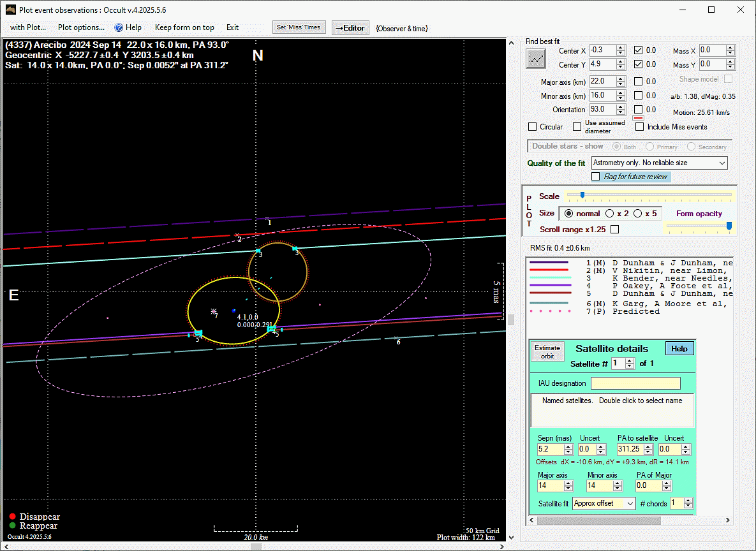Image resolution: width=756 pixels, height=551 pixels.
Task: Adjust Mass Y spinner arrows
Action: click(730, 64)
